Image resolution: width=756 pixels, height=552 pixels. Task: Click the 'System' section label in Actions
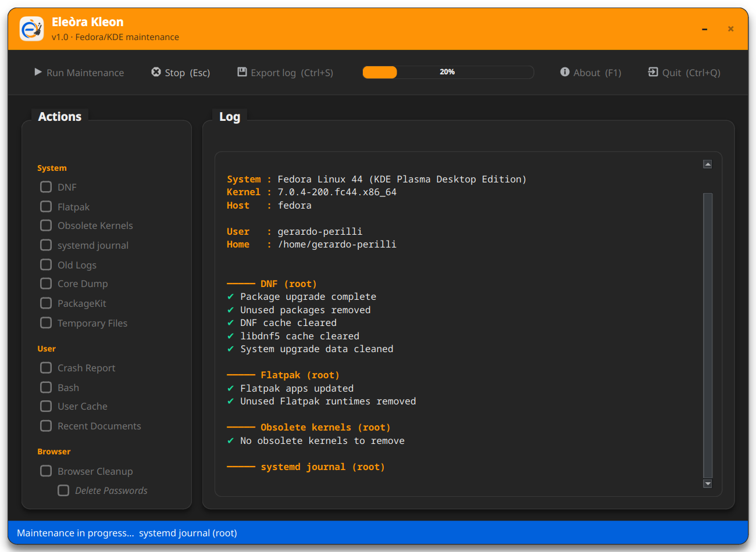[x=52, y=168]
